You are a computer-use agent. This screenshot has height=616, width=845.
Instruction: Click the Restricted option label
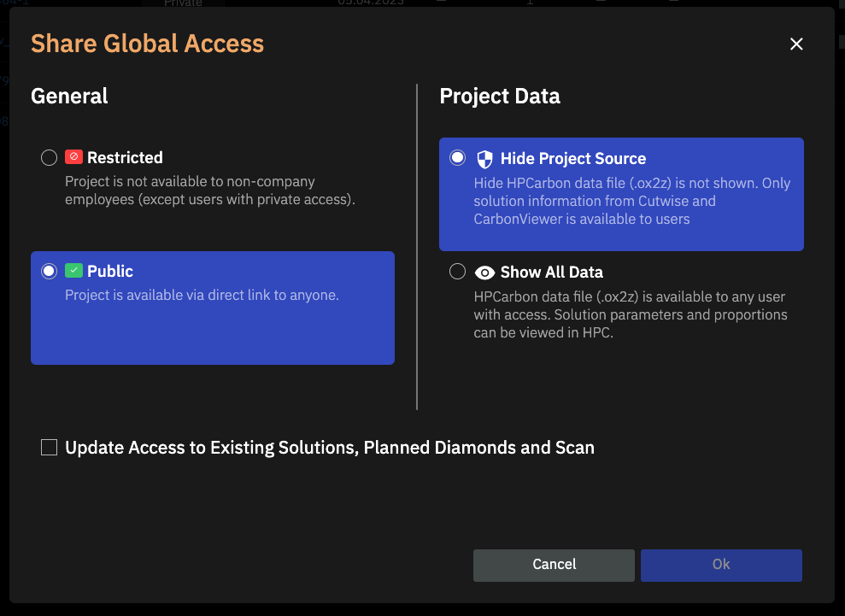[125, 157]
